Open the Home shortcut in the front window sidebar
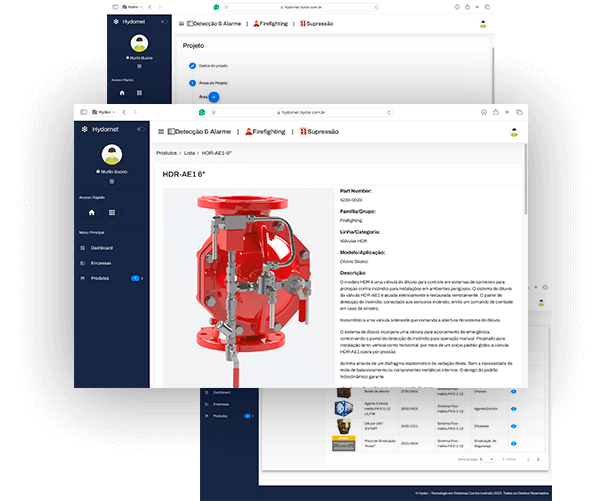The width and height of the screenshot is (605, 501). point(91,212)
